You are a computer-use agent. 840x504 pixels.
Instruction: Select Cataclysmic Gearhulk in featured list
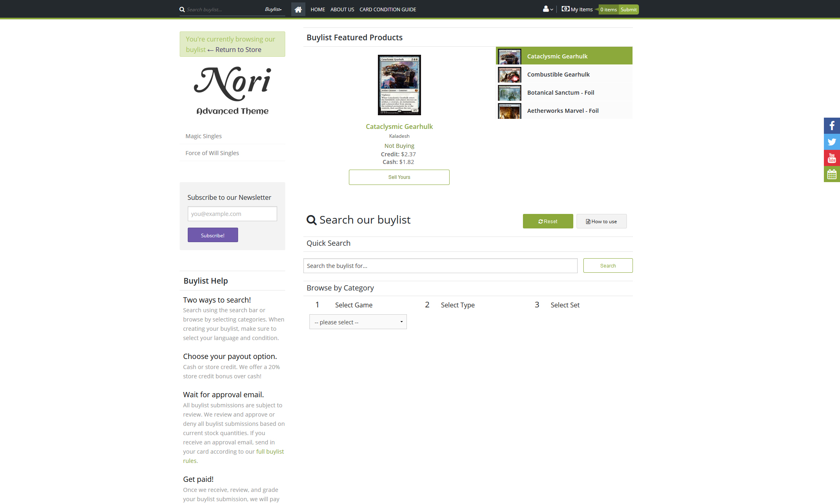coord(564,56)
